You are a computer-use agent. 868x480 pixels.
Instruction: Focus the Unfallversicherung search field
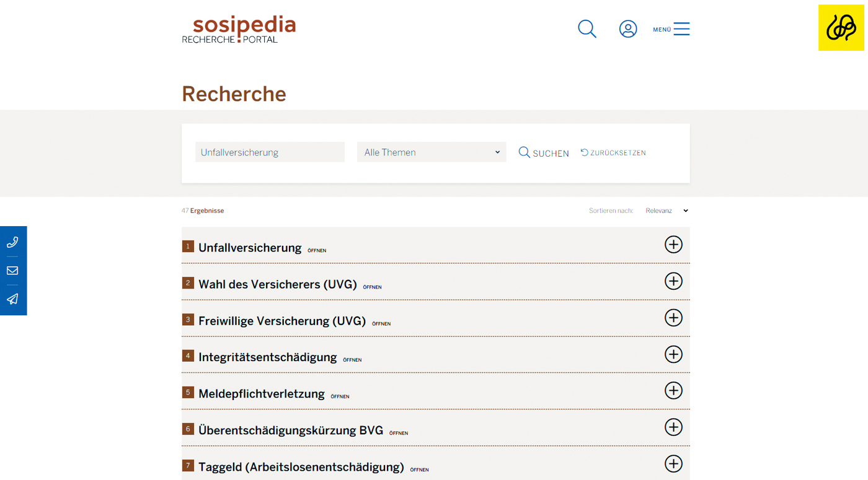pyautogui.click(x=270, y=152)
